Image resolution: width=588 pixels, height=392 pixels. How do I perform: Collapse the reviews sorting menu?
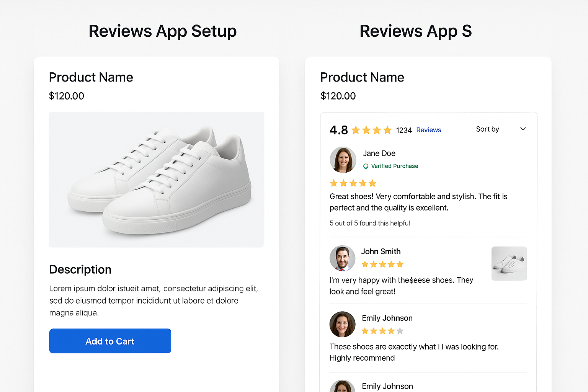click(x=523, y=129)
